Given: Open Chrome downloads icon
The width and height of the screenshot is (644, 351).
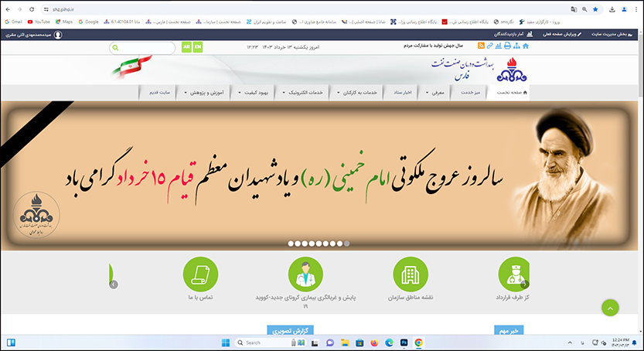Looking at the screenshot, I should pyautogui.click(x=612, y=9).
